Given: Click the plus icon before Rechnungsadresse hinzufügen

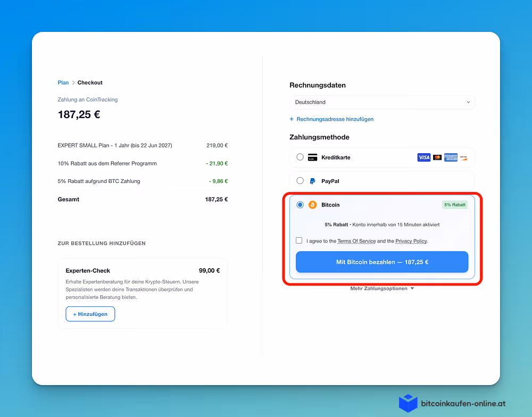Looking at the screenshot, I should point(292,119).
